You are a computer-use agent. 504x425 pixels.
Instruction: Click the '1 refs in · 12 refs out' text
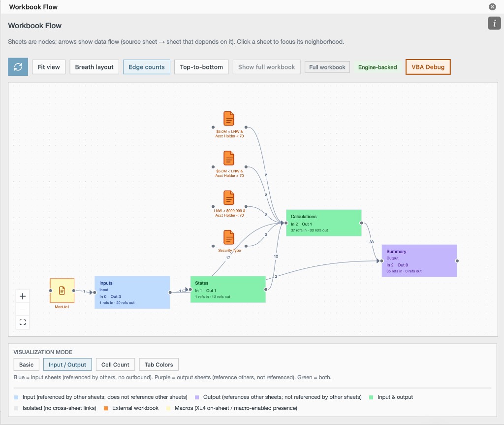click(x=213, y=296)
